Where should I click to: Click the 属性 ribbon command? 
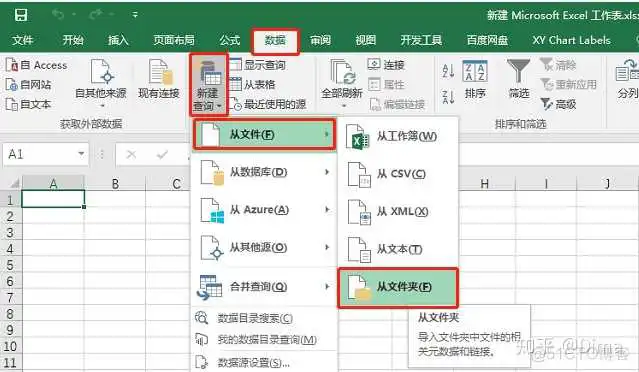(386, 84)
